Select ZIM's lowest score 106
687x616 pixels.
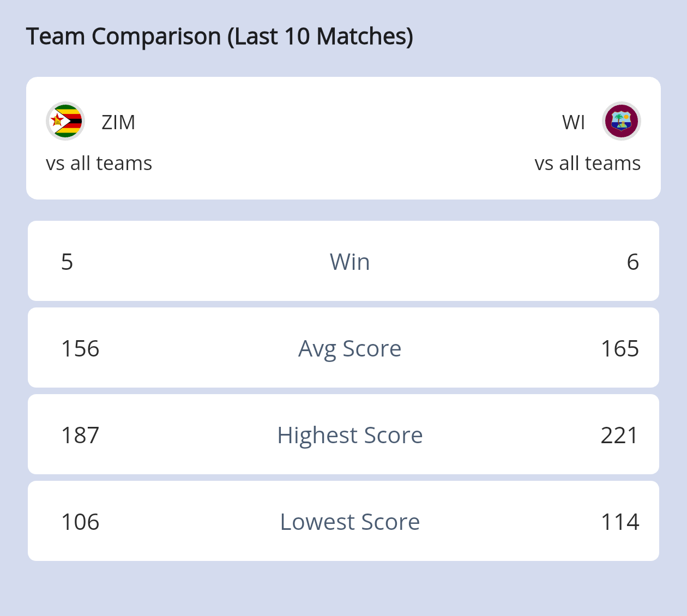(x=80, y=522)
